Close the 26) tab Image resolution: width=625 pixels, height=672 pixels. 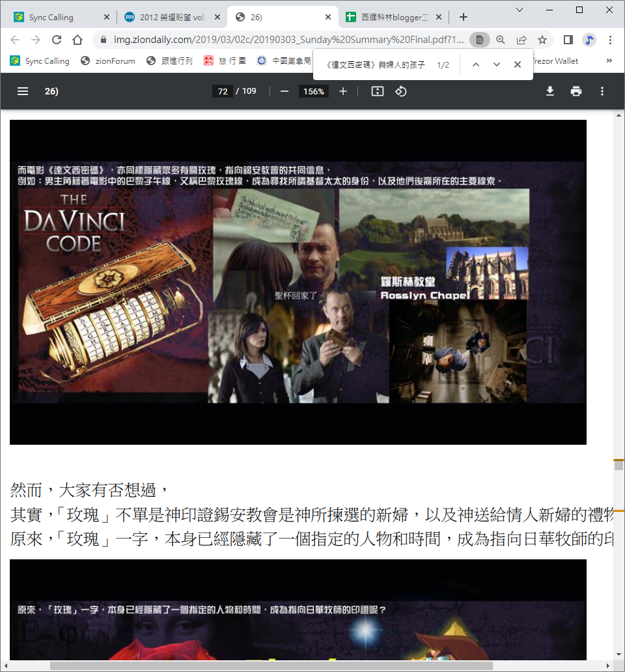click(x=328, y=17)
